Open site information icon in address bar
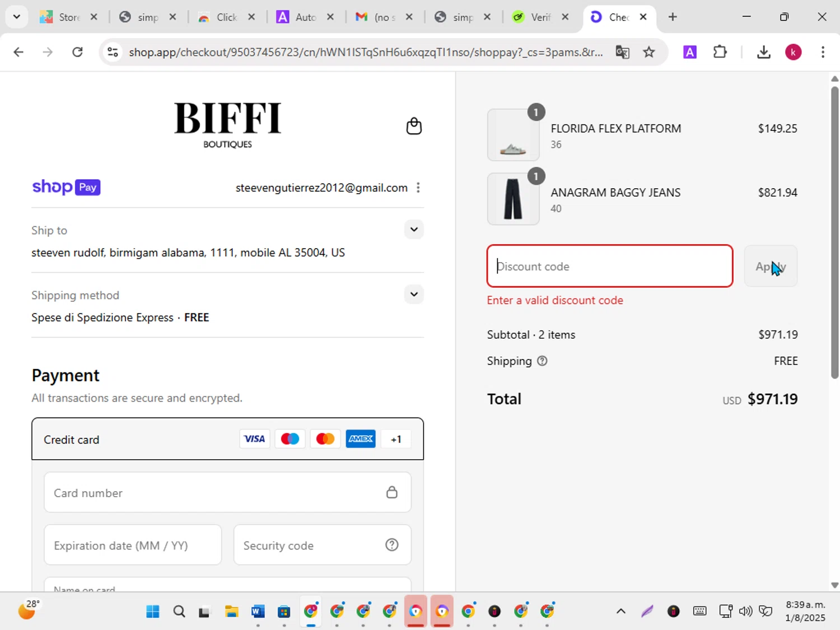The height and width of the screenshot is (630, 840). pyautogui.click(x=113, y=52)
